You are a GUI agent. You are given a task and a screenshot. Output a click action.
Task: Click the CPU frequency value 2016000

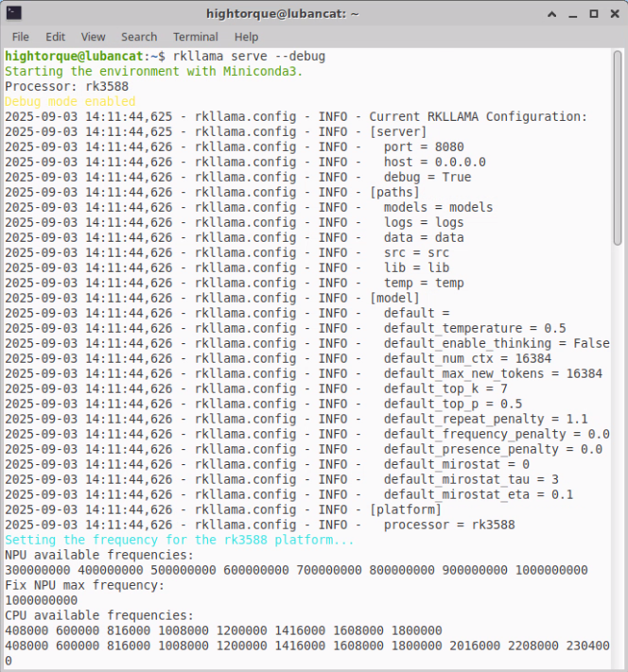[x=475, y=646]
